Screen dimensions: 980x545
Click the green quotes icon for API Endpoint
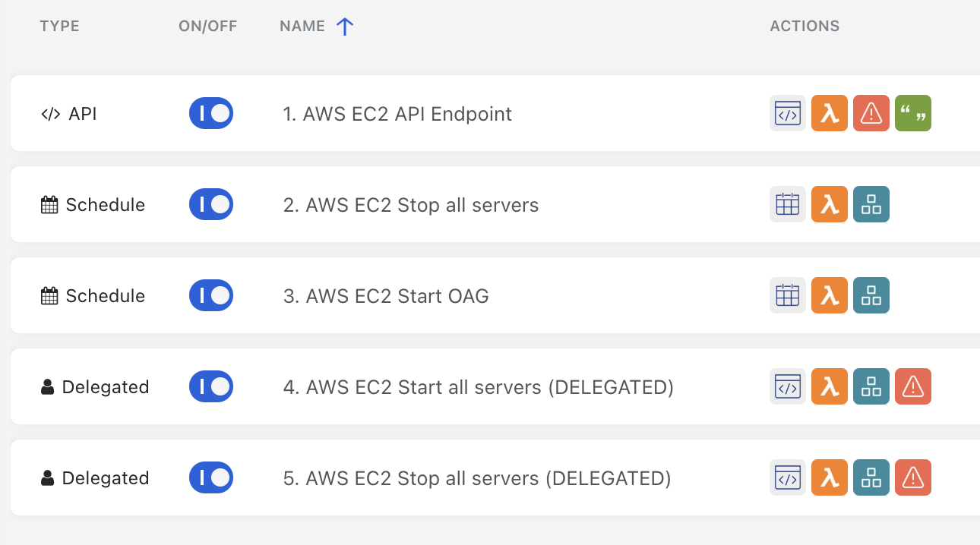[912, 114]
